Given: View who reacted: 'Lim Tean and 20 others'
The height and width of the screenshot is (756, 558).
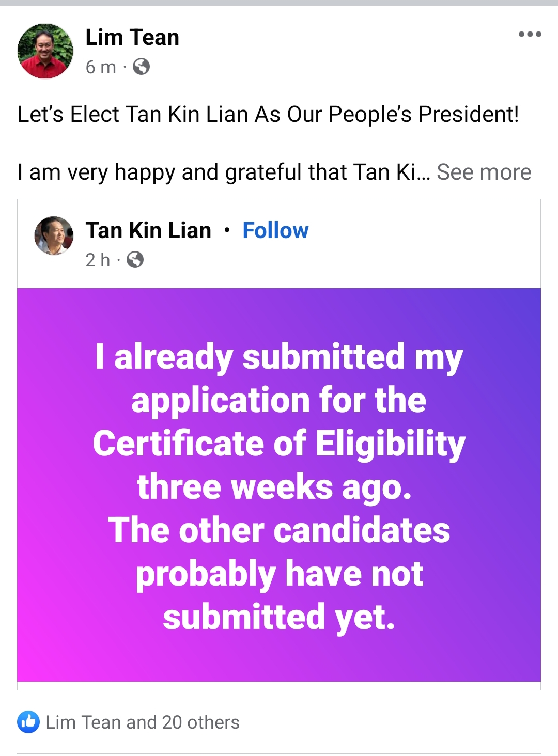Looking at the screenshot, I should pyautogui.click(x=143, y=722).
